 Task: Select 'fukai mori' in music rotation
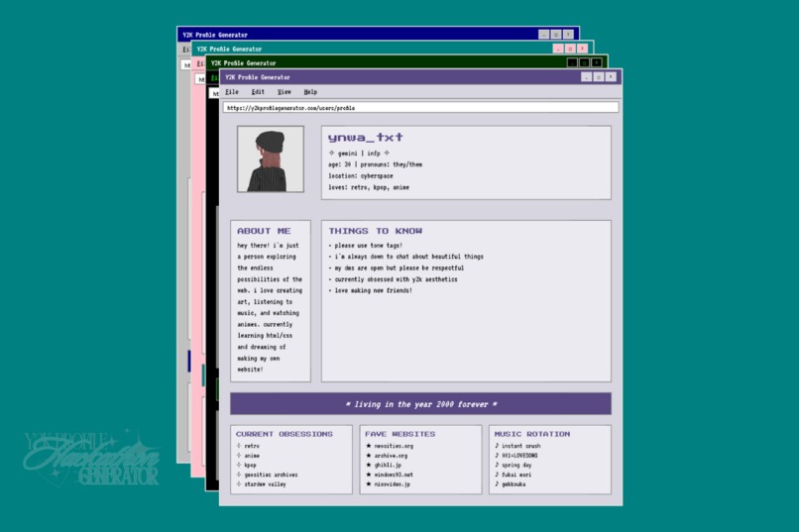point(513,475)
